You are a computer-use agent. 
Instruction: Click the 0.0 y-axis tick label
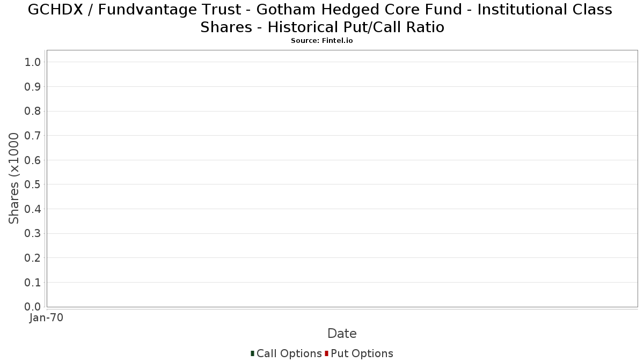(x=33, y=307)
